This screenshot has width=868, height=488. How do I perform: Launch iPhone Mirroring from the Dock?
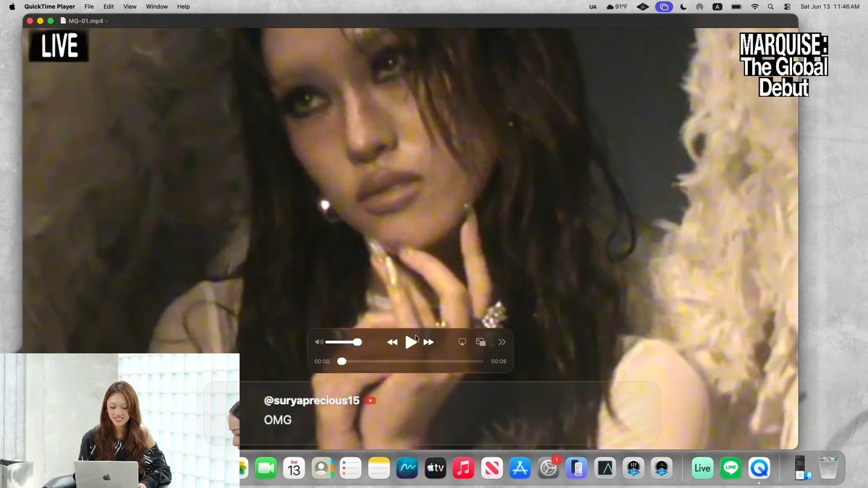[x=576, y=468]
